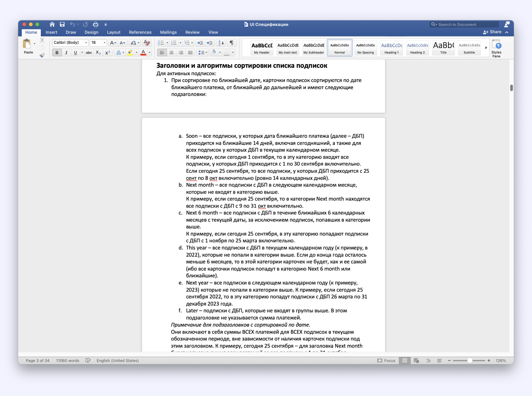
Task: Click the Paste button
Action: (28, 47)
